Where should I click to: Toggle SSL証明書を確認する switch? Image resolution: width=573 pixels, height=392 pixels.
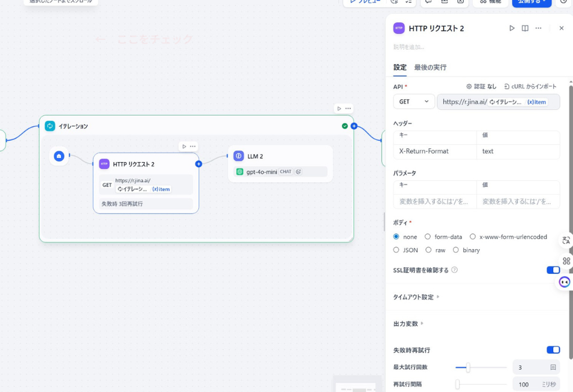pos(553,270)
